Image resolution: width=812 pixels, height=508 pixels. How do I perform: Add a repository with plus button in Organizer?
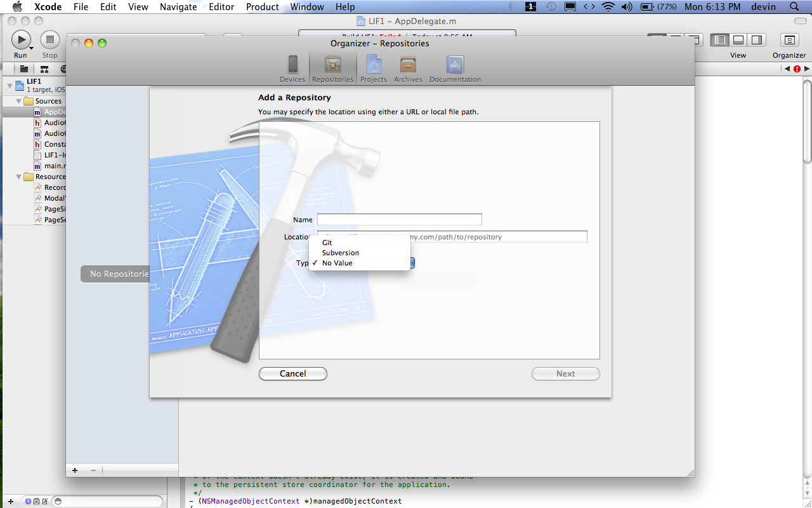tap(75, 471)
